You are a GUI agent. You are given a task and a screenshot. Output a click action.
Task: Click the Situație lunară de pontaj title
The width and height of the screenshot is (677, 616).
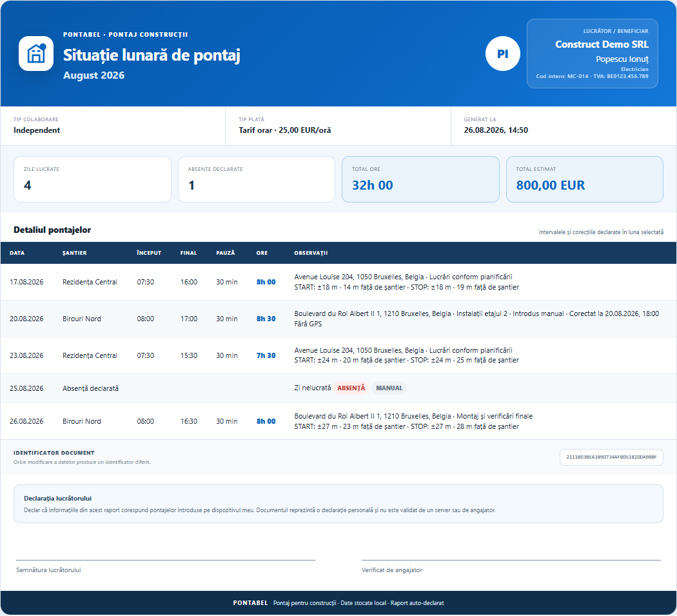point(152,55)
